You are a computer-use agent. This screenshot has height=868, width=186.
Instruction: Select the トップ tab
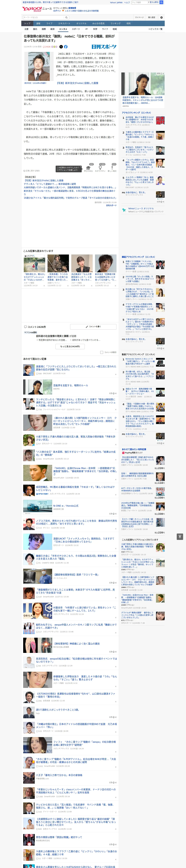point(27,24)
